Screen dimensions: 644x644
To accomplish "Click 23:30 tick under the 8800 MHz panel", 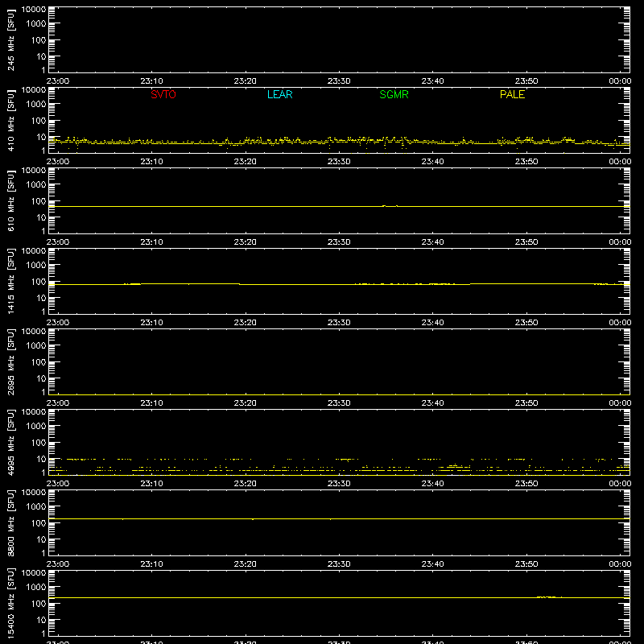I will [339, 564].
